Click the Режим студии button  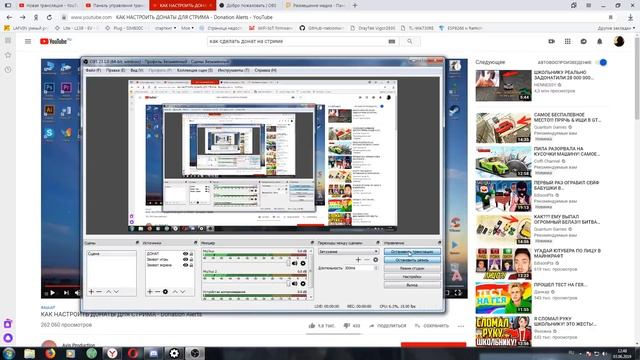[412, 269]
